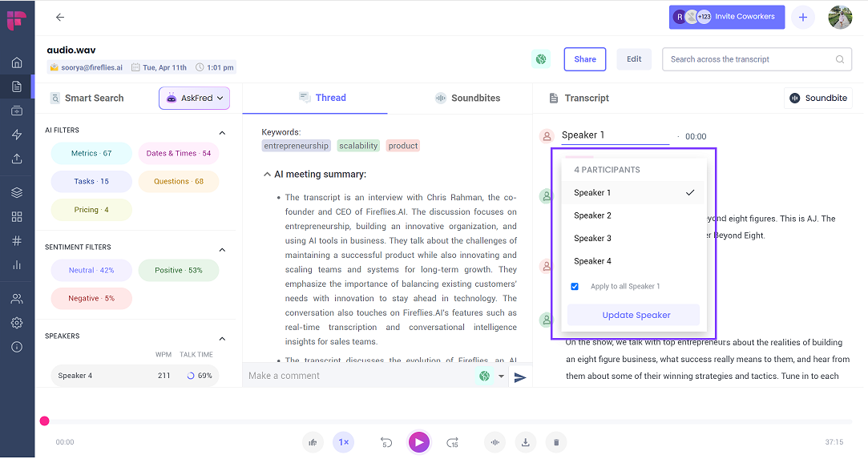Open Smart Search panel

point(87,98)
